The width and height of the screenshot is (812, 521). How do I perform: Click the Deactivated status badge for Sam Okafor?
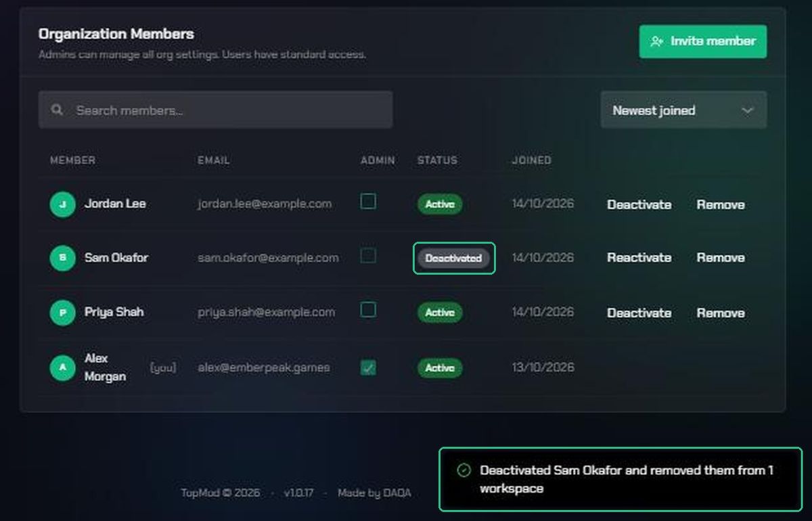[453, 258]
